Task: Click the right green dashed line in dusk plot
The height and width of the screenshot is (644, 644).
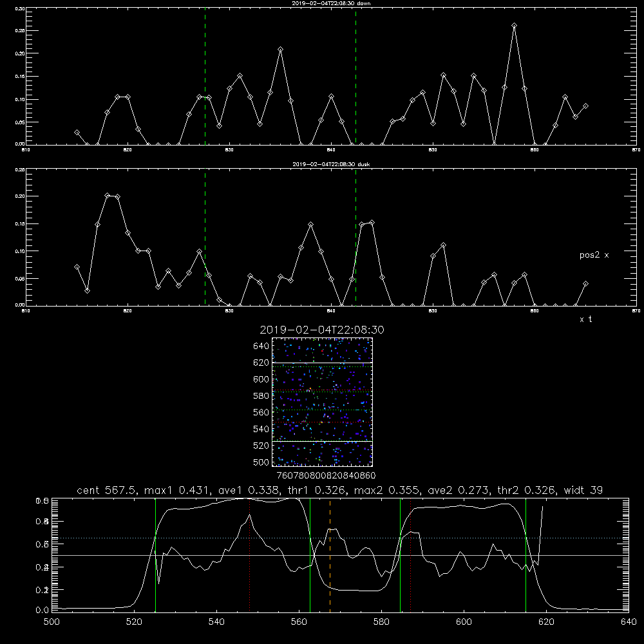Action: point(355,238)
